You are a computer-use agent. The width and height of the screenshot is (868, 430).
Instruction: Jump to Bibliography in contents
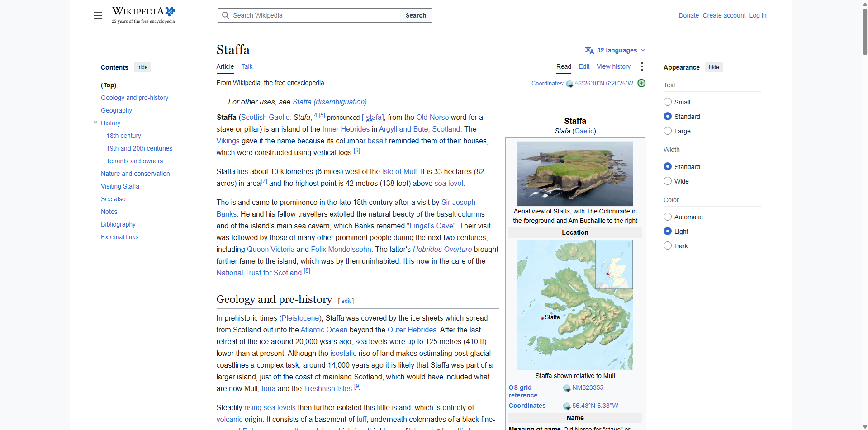coord(119,224)
